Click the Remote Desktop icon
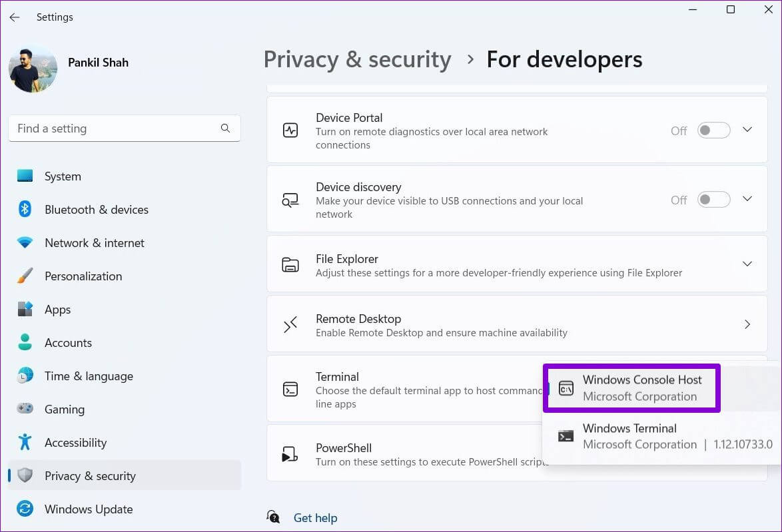 point(290,324)
